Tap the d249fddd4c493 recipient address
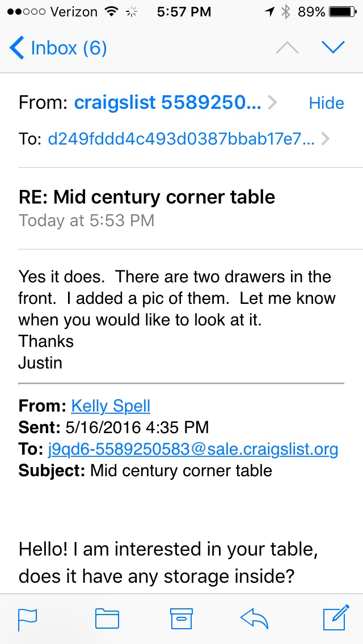The height and width of the screenshot is (644, 363). 181,139
